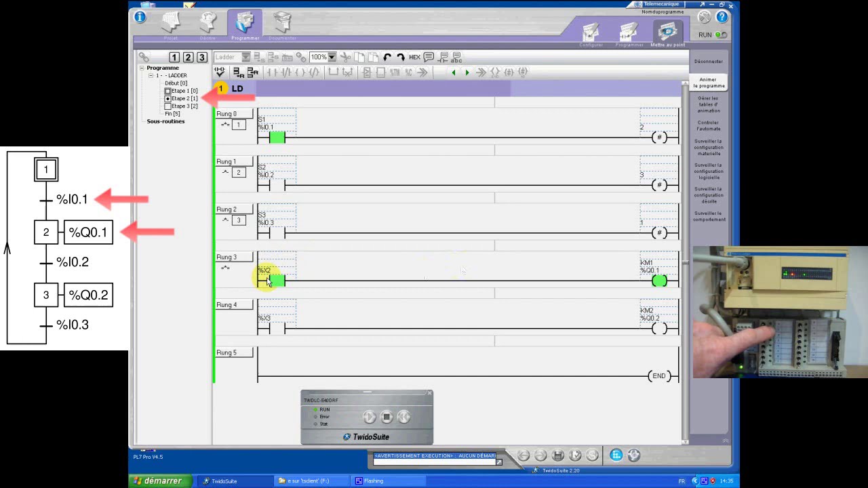
Task: Click the KM2 %Q0.2 coil
Action: click(x=659, y=329)
